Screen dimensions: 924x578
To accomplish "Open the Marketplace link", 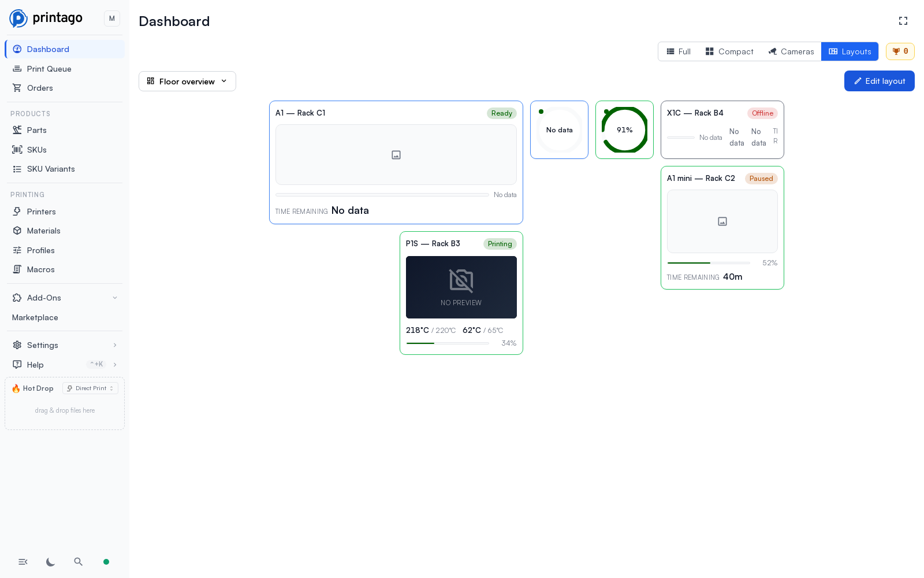I will [x=35, y=317].
